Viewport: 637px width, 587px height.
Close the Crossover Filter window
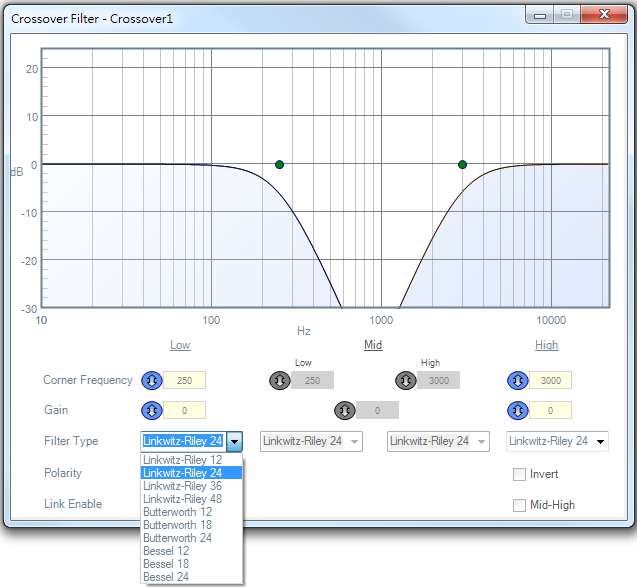pyautogui.click(x=604, y=15)
